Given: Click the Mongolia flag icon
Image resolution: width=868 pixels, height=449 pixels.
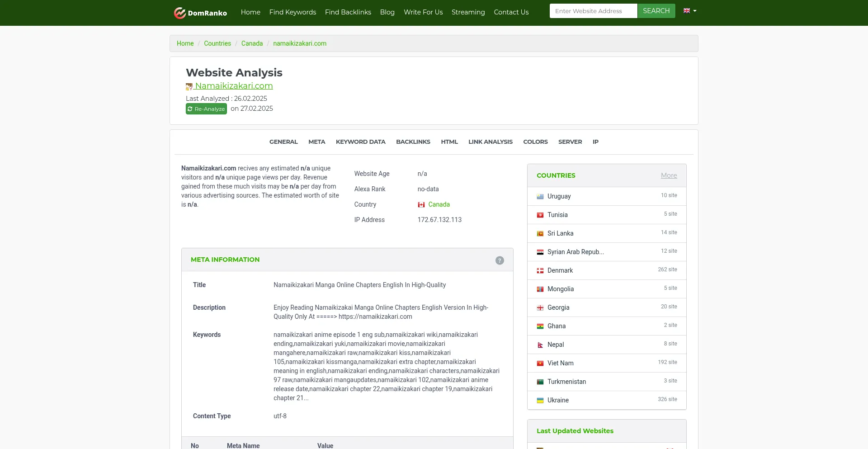Looking at the screenshot, I should (x=540, y=289).
